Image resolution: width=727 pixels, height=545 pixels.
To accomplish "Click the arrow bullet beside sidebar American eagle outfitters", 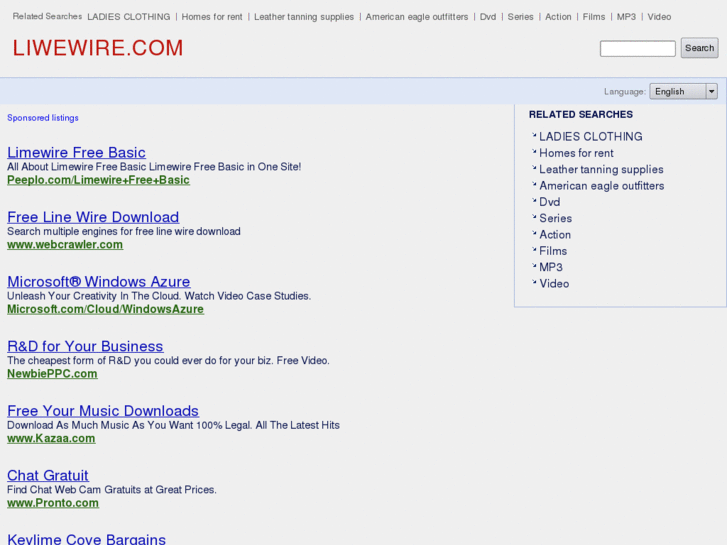I will (534, 184).
